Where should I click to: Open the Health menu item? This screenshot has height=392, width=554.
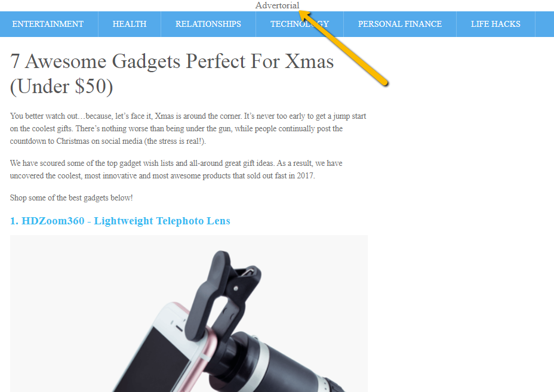(130, 24)
